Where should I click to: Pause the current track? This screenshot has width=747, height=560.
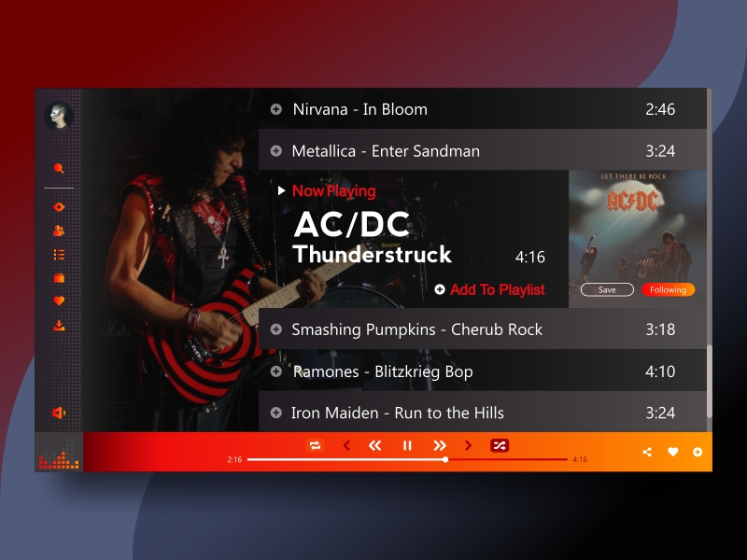coord(407,446)
